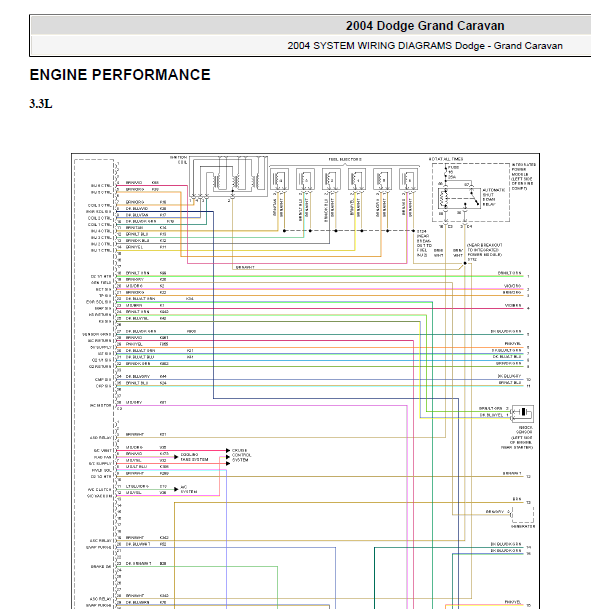Viewport: 591px width, 609px height.
Task: Click the "2004 SYSTEM WIRING DIAGRAMS Dodge - Grand Caravan" subtitle
Action: coord(425,46)
